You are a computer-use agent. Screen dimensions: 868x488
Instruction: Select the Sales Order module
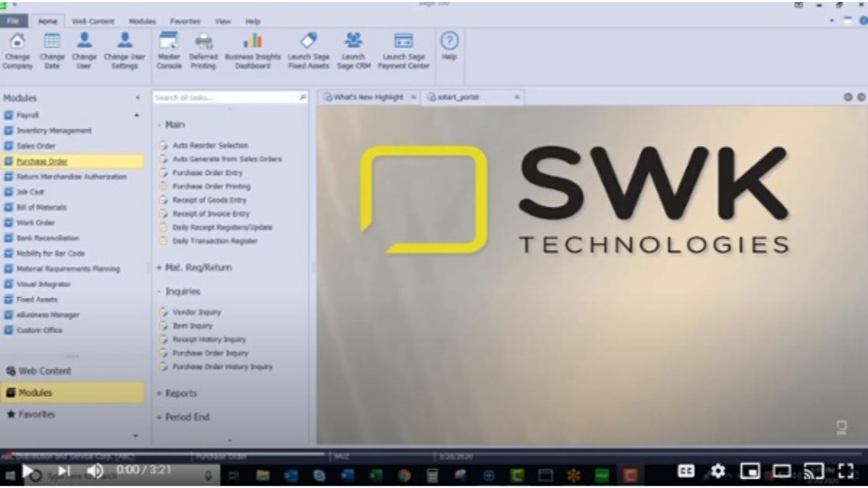[36, 146]
